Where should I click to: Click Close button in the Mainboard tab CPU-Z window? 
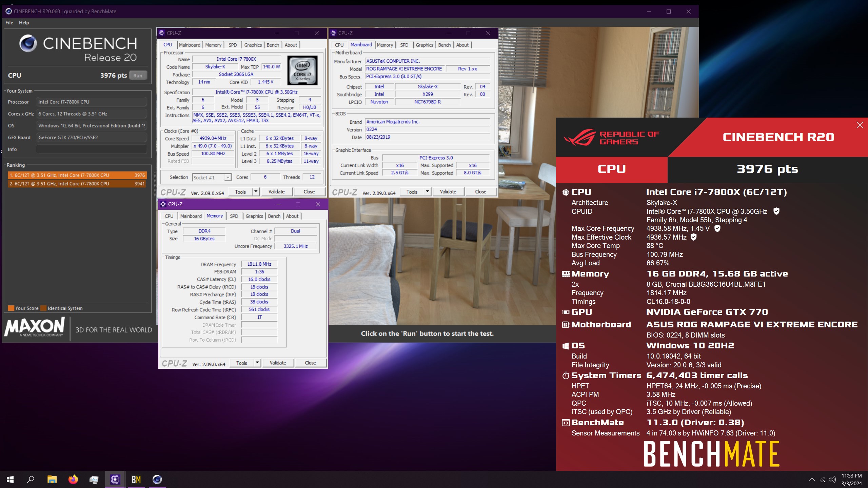tap(480, 191)
